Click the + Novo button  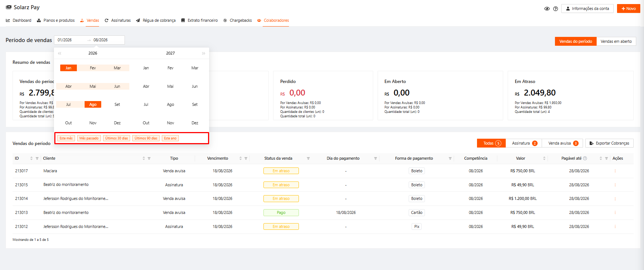coord(628,8)
